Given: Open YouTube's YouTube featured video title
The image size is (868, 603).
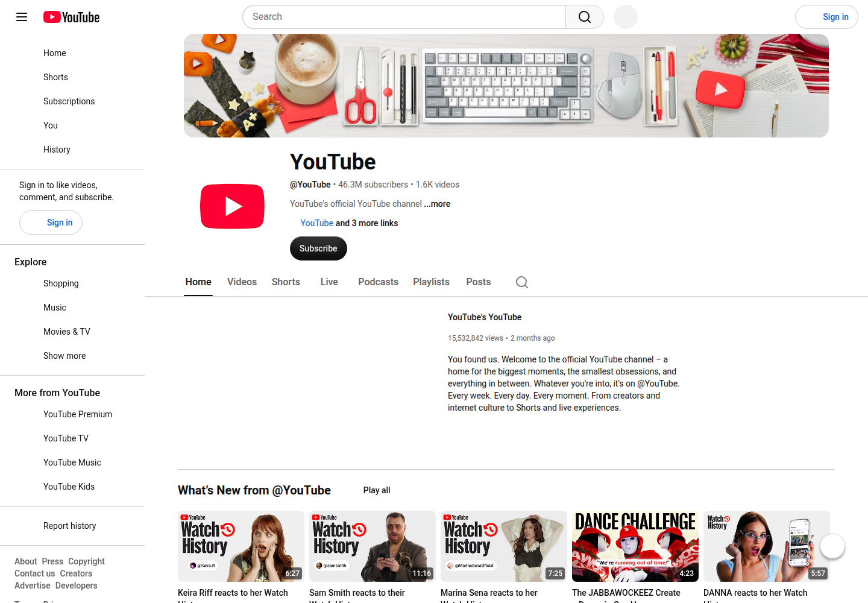Looking at the screenshot, I should [x=485, y=317].
